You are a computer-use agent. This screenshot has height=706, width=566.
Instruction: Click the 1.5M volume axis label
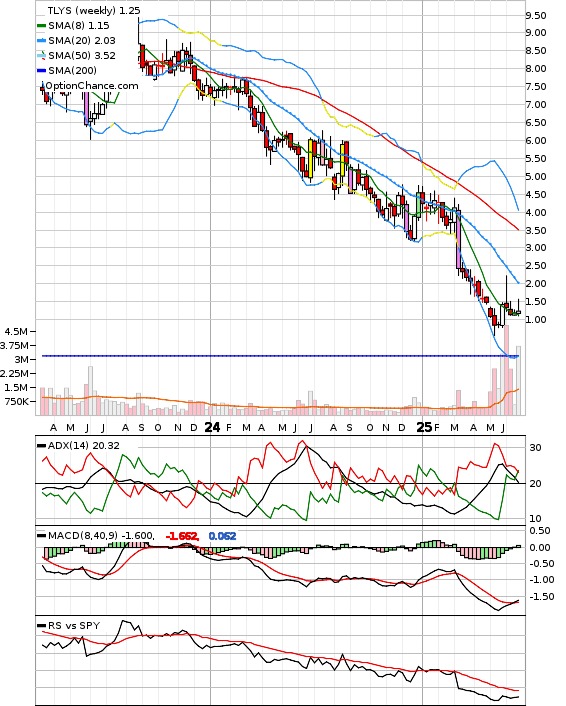coord(16,387)
